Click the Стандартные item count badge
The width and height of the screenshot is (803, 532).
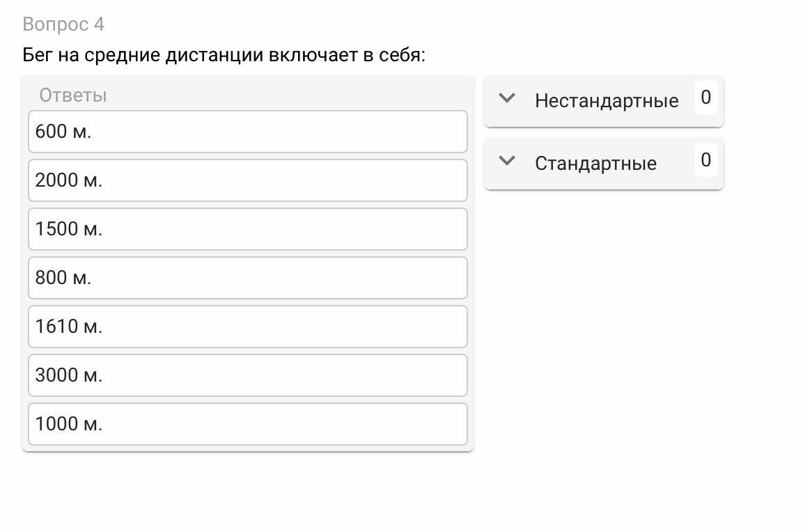coord(705,160)
